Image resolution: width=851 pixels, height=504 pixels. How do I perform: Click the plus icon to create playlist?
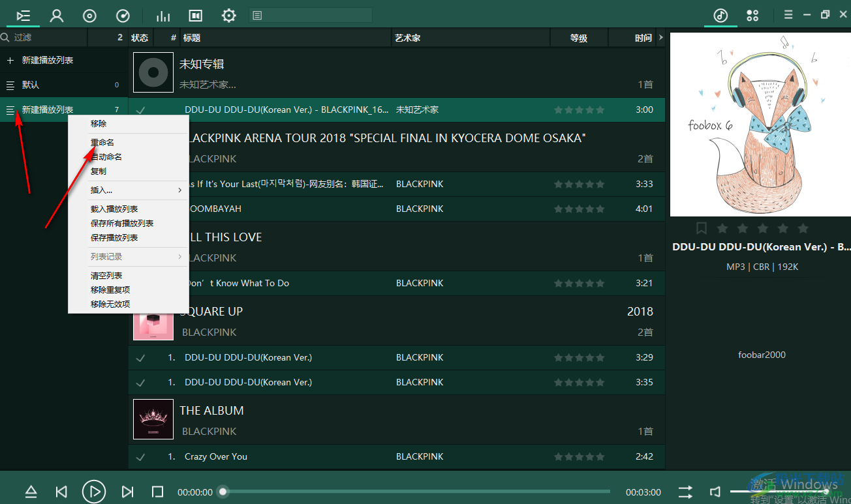(10, 60)
